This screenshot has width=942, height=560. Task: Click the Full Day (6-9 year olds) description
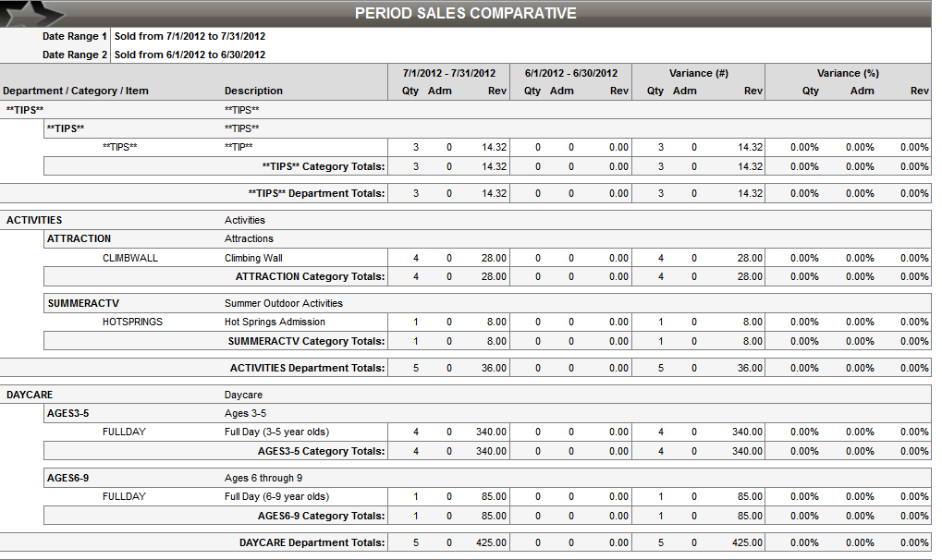pos(276,496)
